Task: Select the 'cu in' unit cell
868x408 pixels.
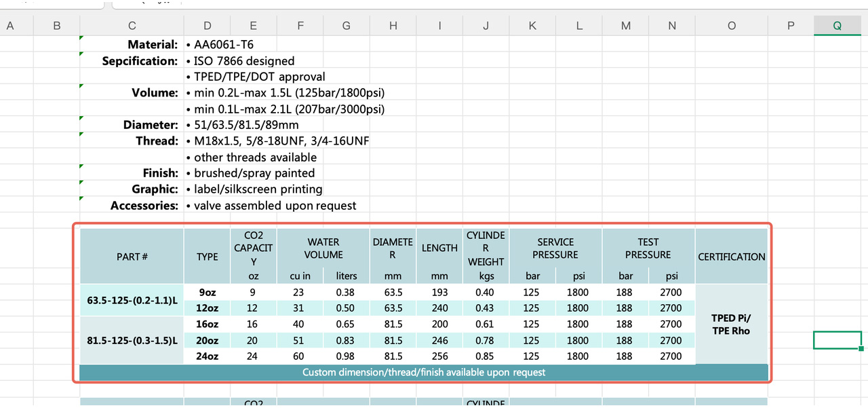Action: [x=300, y=276]
